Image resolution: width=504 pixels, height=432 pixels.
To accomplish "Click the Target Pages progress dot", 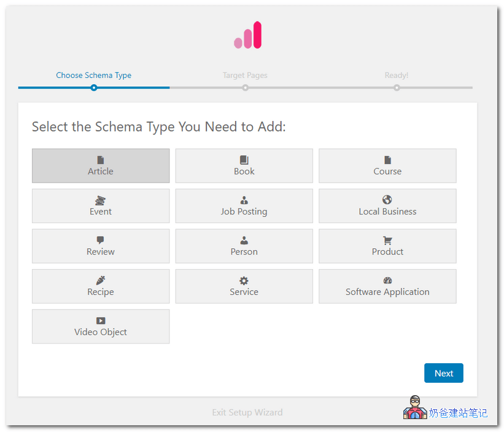I will point(245,88).
